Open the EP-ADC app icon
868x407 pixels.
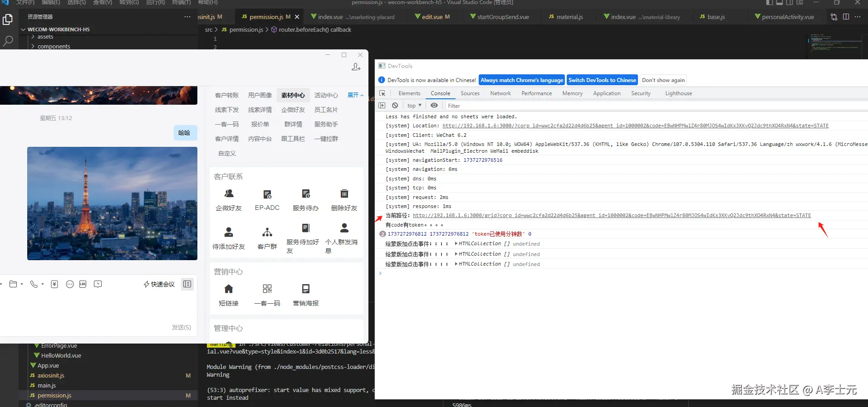click(x=267, y=194)
